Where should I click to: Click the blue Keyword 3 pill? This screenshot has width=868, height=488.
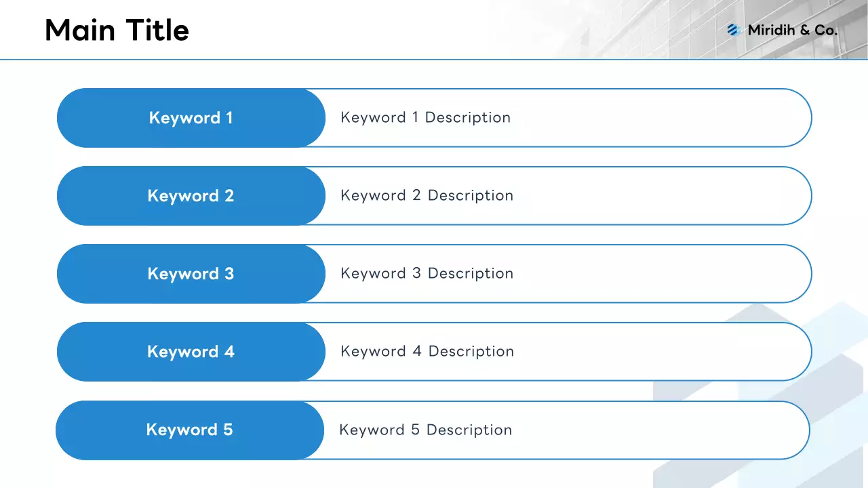point(191,274)
